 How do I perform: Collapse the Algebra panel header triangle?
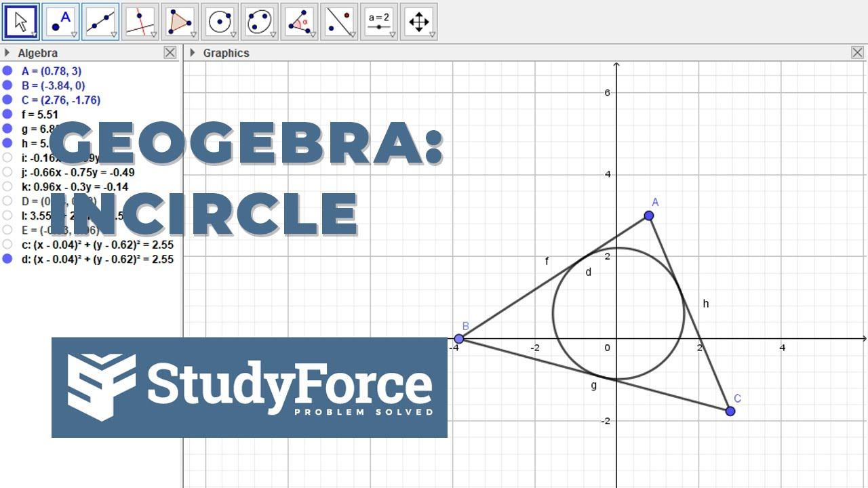7,53
